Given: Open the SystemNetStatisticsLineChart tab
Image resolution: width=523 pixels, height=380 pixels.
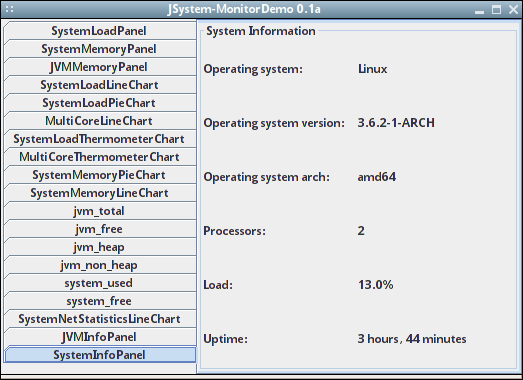Looking at the screenshot, I should [100, 319].
